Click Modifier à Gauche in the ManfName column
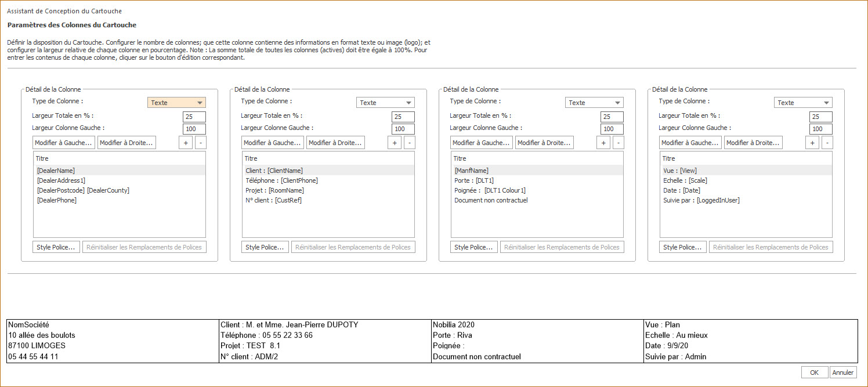 482,143
